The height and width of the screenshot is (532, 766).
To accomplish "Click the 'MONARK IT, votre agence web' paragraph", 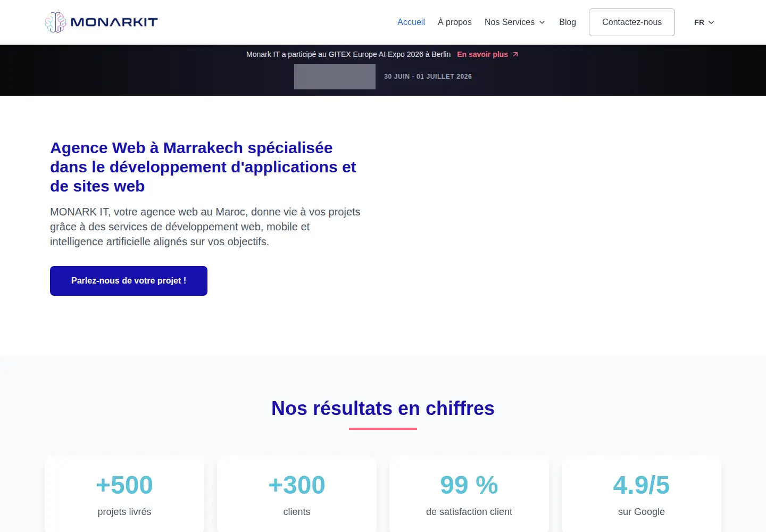I will point(205,227).
